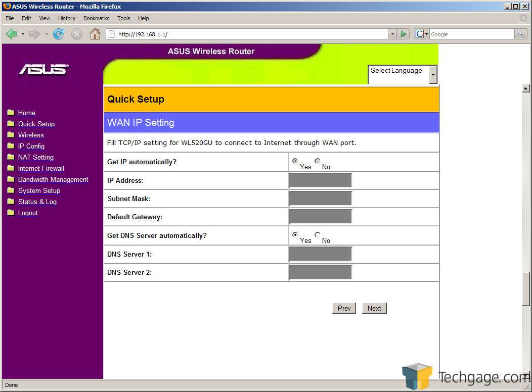Open the View menu
The height and width of the screenshot is (392, 532).
[x=45, y=18]
